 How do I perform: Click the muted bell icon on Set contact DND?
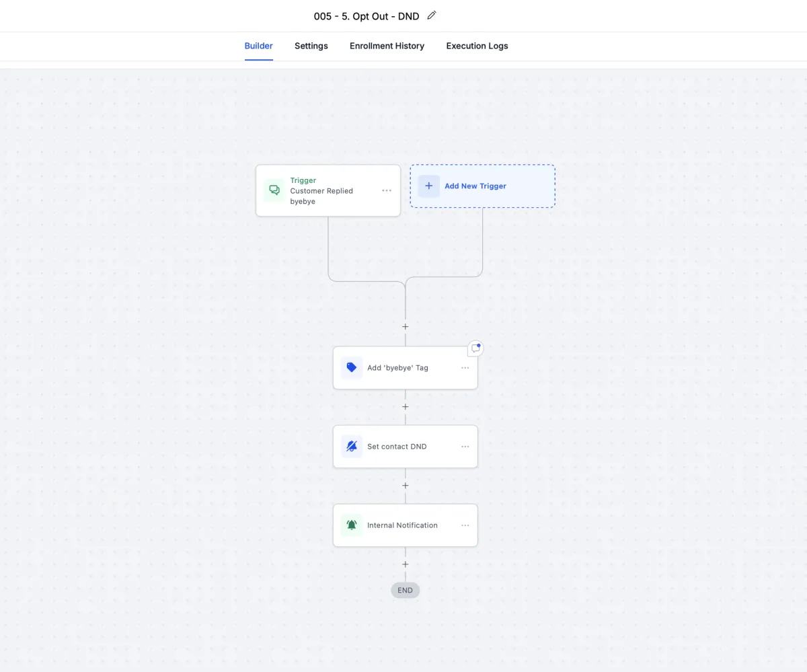352,447
